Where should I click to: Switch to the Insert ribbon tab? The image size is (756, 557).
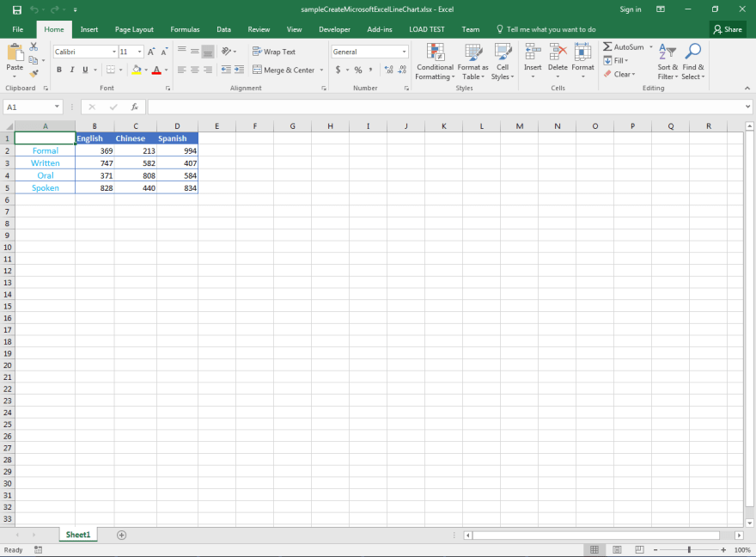pyautogui.click(x=89, y=29)
